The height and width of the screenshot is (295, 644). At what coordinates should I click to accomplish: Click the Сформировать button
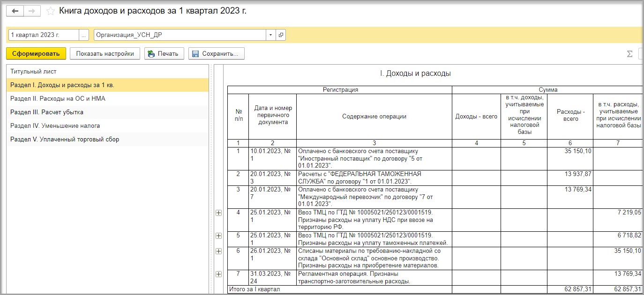pyautogui.click(x=36, y=54)
